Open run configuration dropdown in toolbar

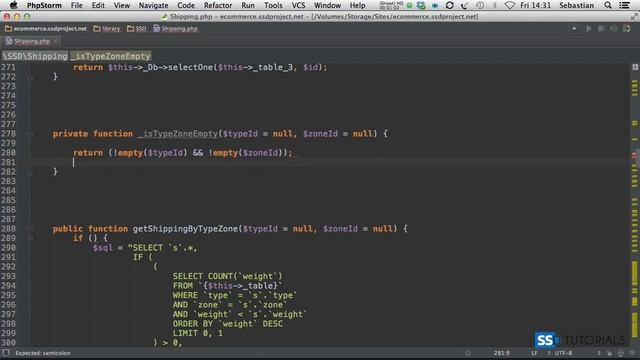(x=574, y=29)
